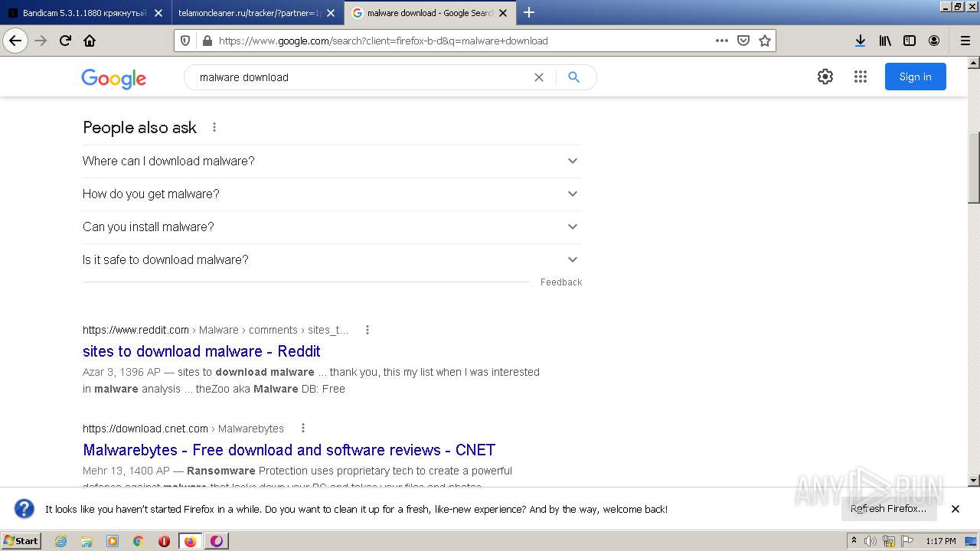Click the action center flag tray icon

pyautogui.click(x=906, y=541)
